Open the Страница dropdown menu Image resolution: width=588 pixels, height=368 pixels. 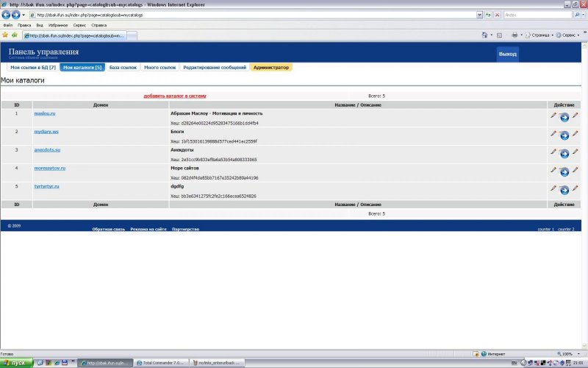pos(540,35)
